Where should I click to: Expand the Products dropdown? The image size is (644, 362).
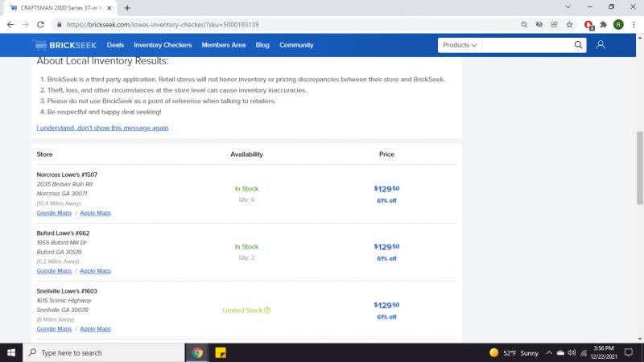point(460,45)
